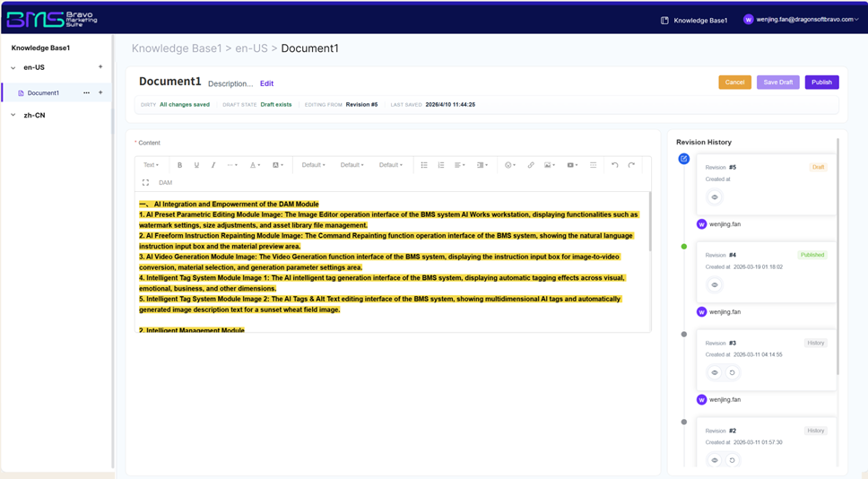Click History badge on Revision #3

(x=815, y=343)
